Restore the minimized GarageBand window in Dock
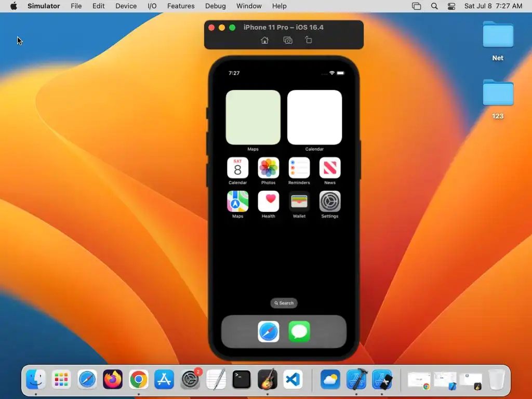Screen dimensions: 532x399 [471, 380]
